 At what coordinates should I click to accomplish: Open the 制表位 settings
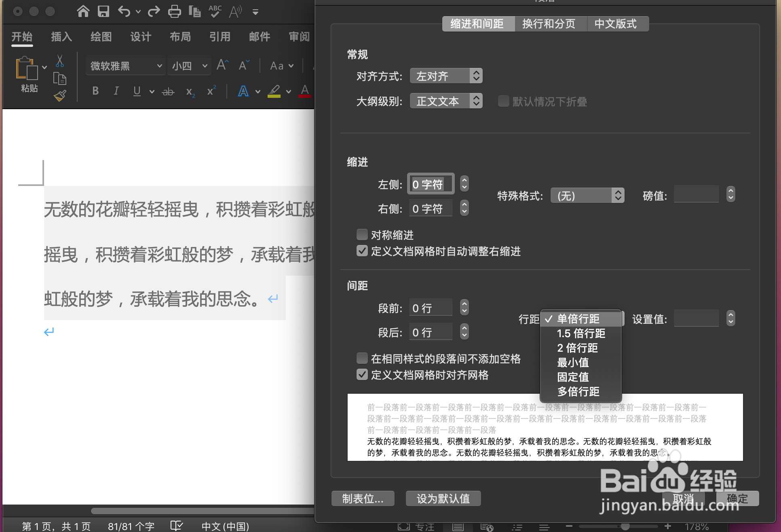(x=363, y=498)
